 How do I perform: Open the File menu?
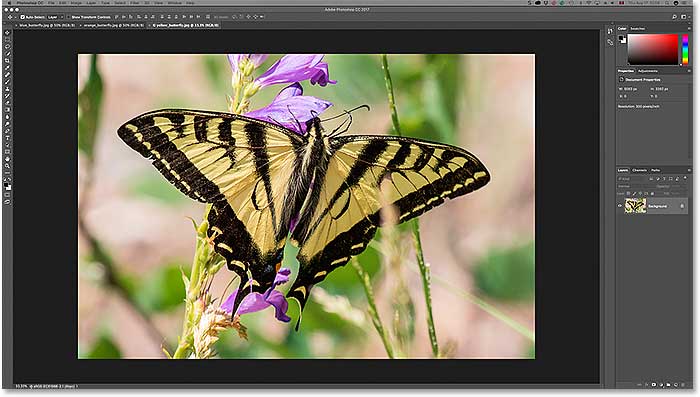(51, 3)
